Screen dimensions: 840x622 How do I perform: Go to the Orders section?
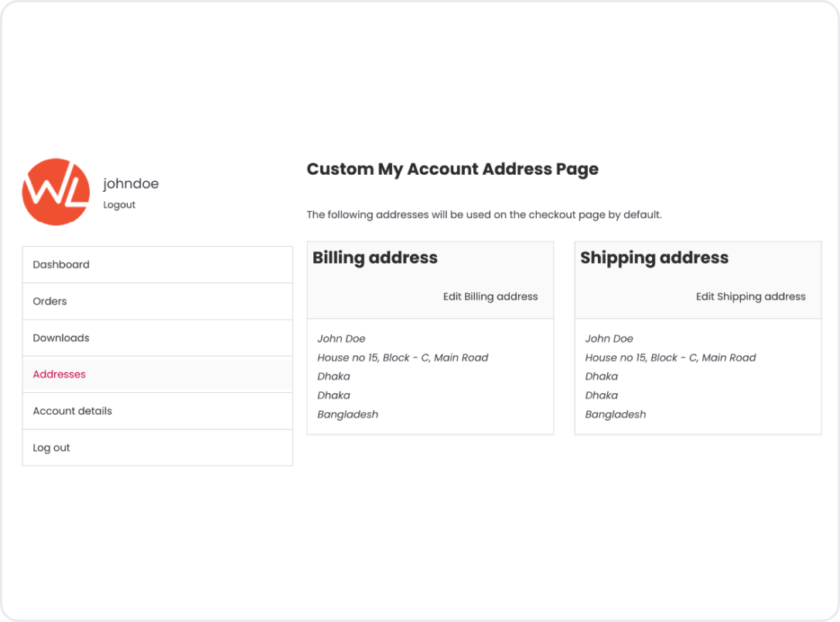coord(50,301)
